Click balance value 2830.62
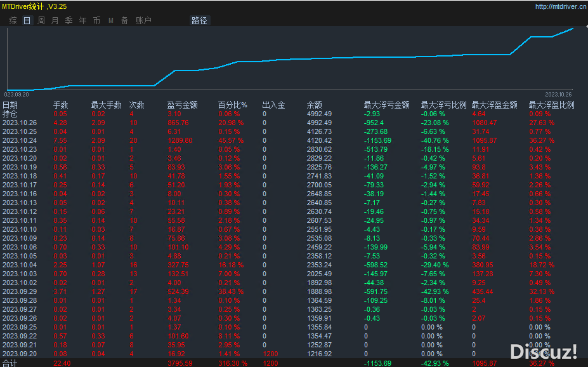Screen dimensions: 588x367 point(319,149)
